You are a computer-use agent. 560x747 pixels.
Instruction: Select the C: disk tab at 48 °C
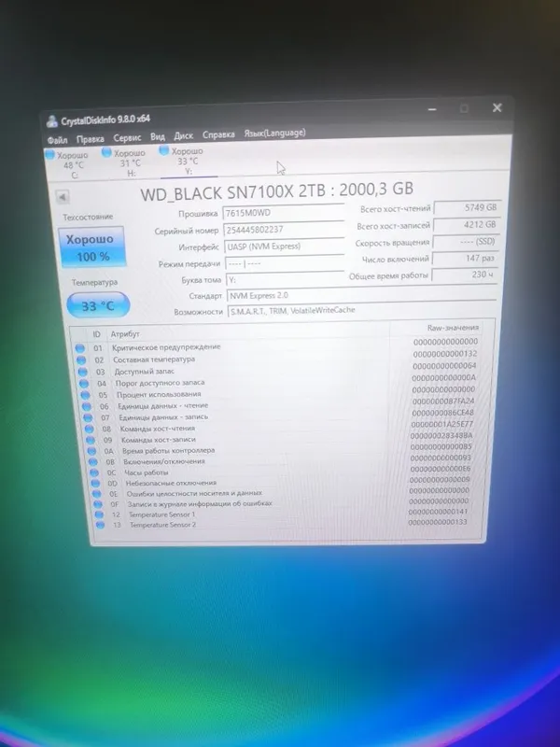66,165
